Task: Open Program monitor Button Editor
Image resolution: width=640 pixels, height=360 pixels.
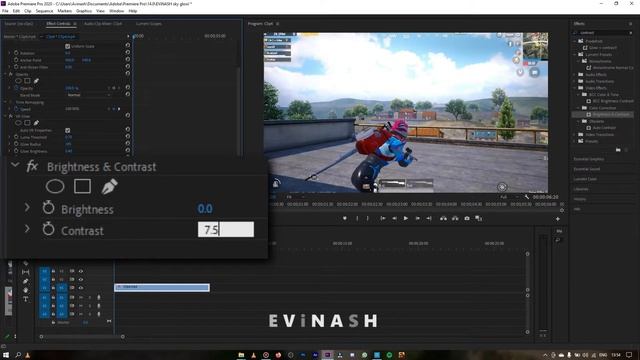Action: [x=558, y=219]
